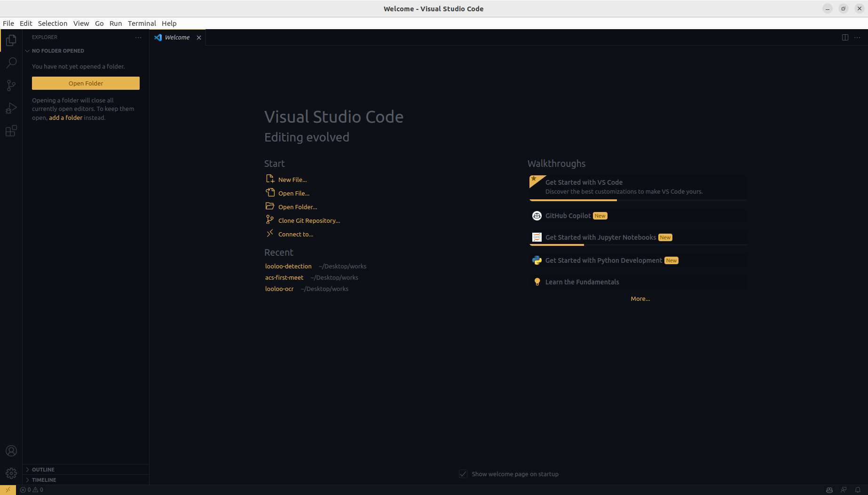Click the Open File icon under Start
Image resolution: width=868 pixels, height=495 pixels.
click(270, 193)
